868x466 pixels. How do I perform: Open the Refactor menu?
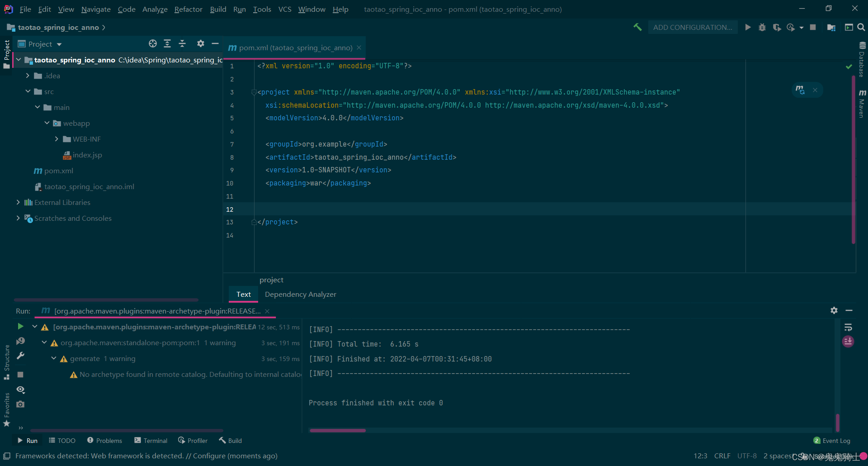click(188, 9)
